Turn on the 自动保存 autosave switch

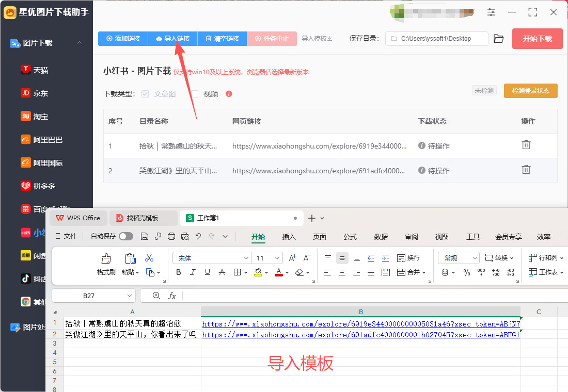coord(125,236)
